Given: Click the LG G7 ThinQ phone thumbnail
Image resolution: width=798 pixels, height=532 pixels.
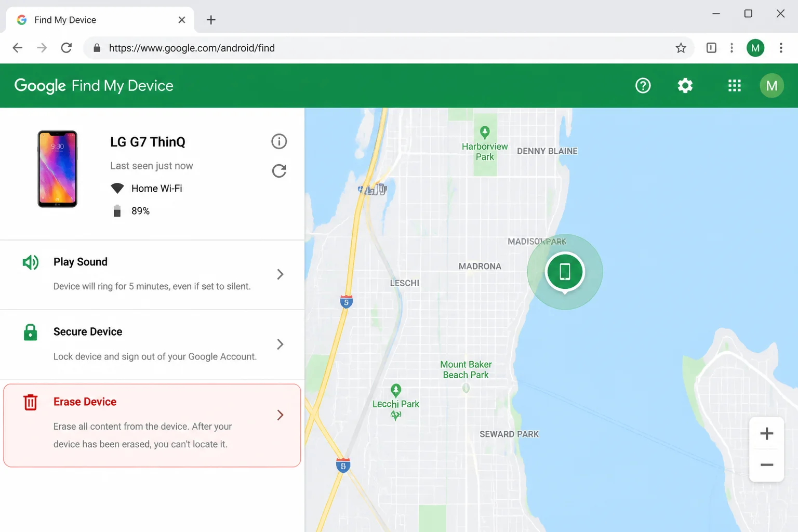Looking at the screenshot, I should pos(57,169).
